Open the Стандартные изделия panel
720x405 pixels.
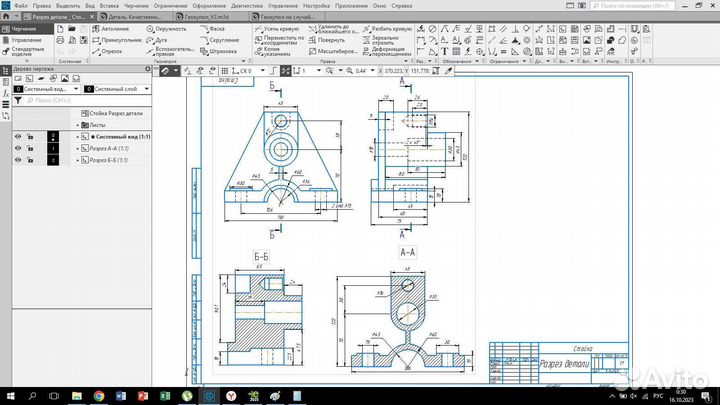pyautogui.click(x=27, y=52)
